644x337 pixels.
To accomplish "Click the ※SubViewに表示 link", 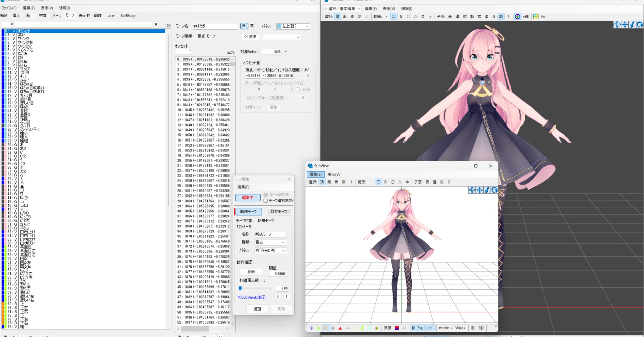I will (252, 297).
